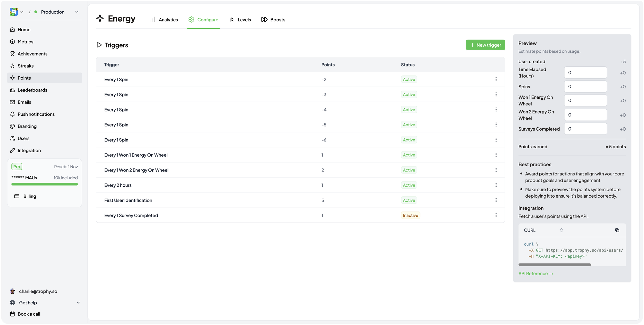Open options menu for -6 points Spin trigger

(x=496, y=140)
